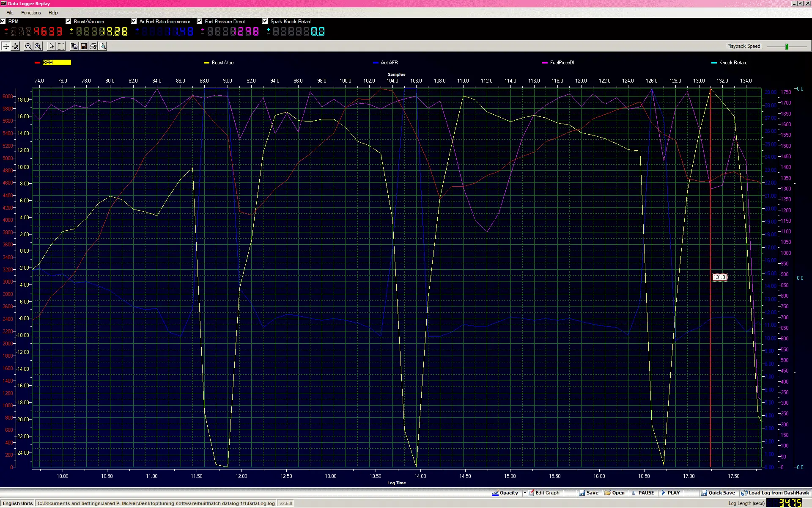Open the Functions menu

tap(31, 13)
